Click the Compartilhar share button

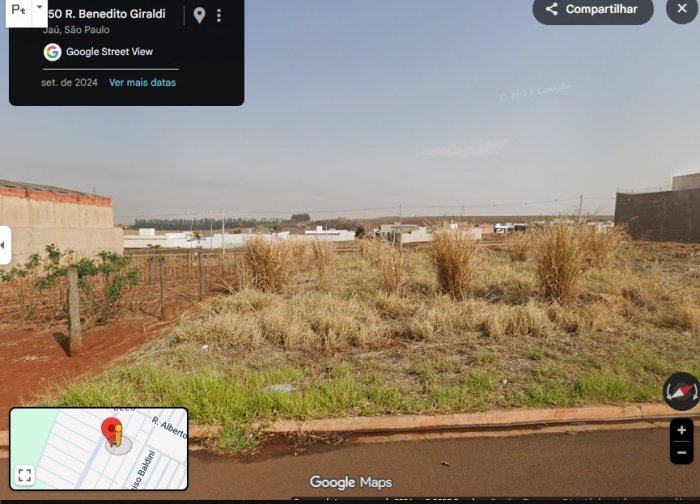tap(593, 9)
